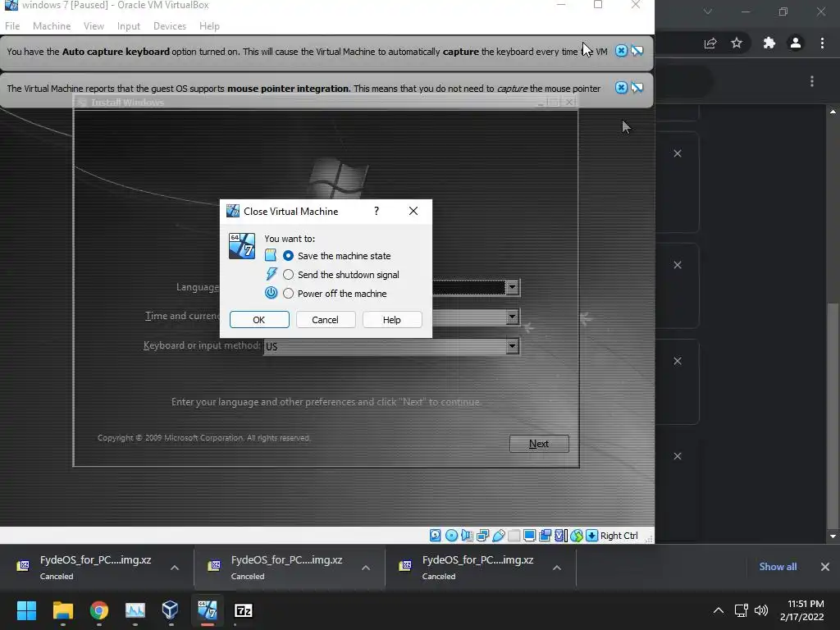
Task: Expand the first FydeOS download options chevron
Action: (x=175, y=568)
